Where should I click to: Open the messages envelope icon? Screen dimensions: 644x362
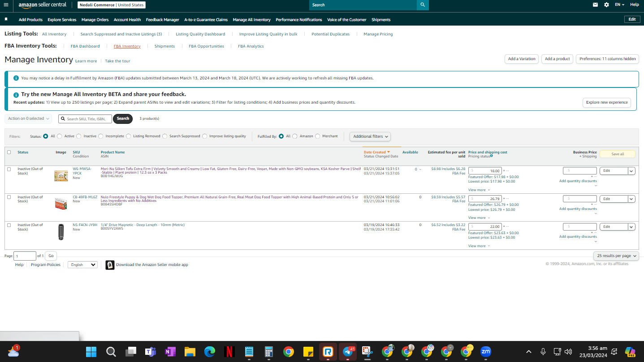[x=595, y=4]
